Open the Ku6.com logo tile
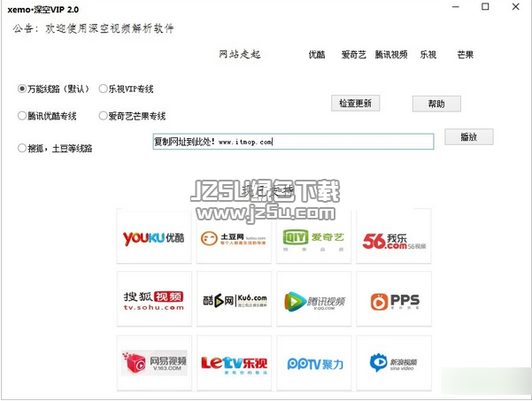Viewport: 532px width, 401px height. click(233, 301)
